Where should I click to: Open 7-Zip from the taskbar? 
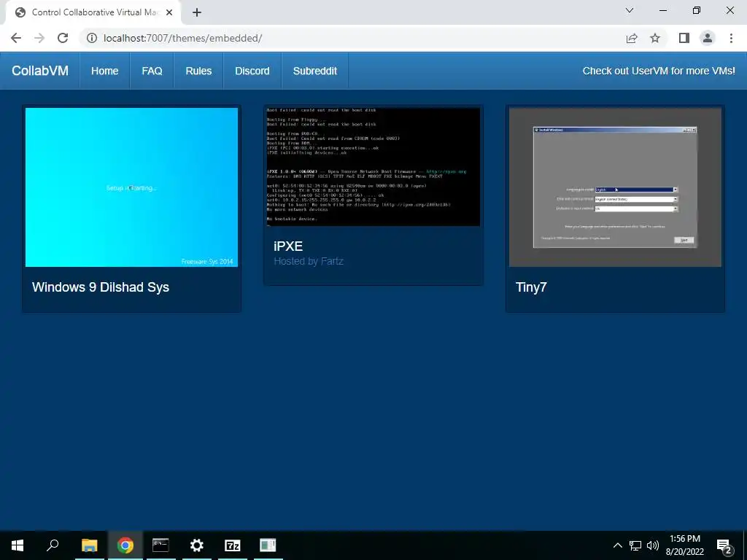click(x=233, y=545)
